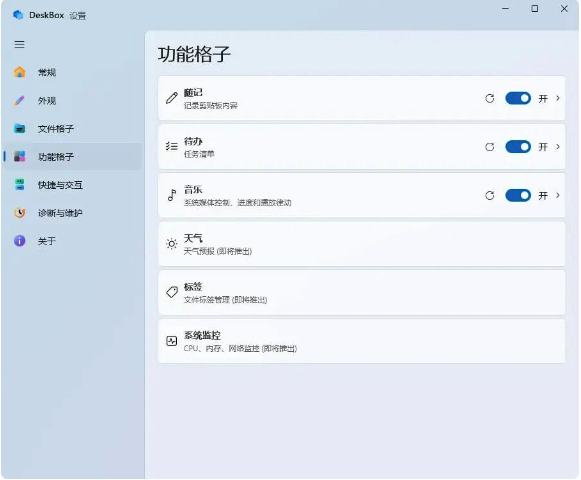Image resolution: width=581 pixels, height=480 pixels.
Task: Click the 功能格子 page heading
Action: pyautogui.click(x=194, y=54)
